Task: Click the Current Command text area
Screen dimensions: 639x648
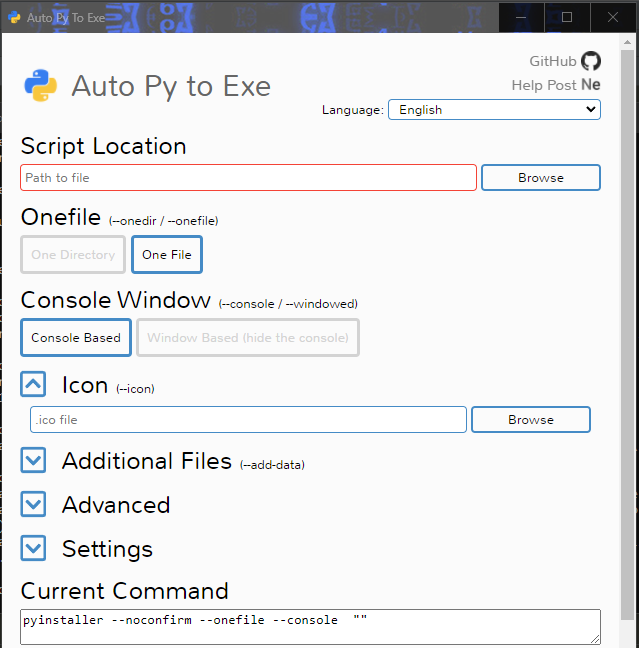Action: point(310,626)
